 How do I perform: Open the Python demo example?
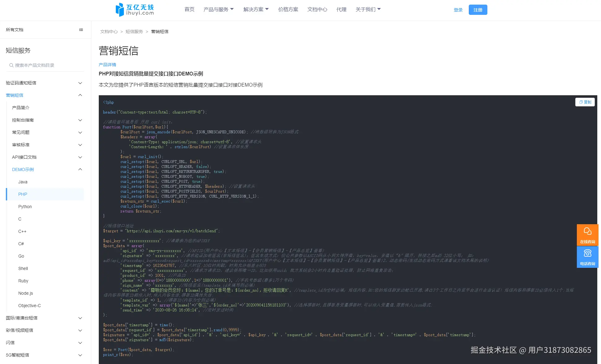25,206
